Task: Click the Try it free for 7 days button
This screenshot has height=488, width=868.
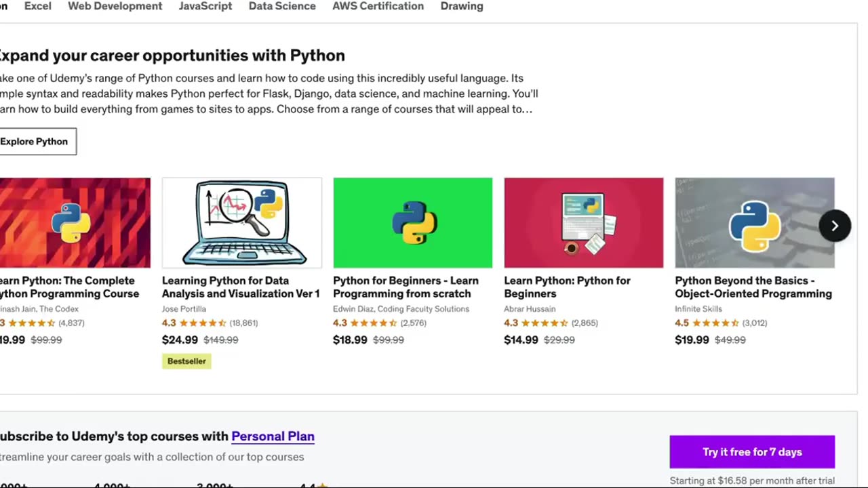Action: click(x=752, y=452)
